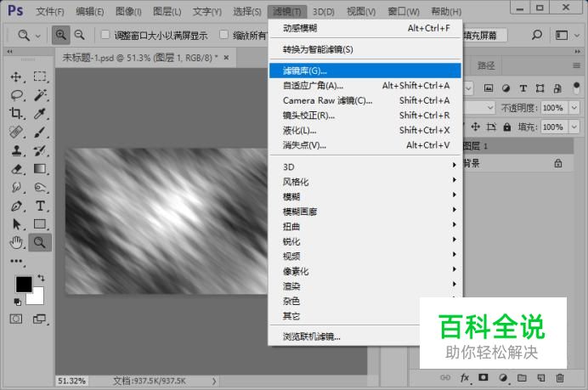Select the Gradient tool
The width and height of the screenshot is (588, 390).
[x=40, y=169]
